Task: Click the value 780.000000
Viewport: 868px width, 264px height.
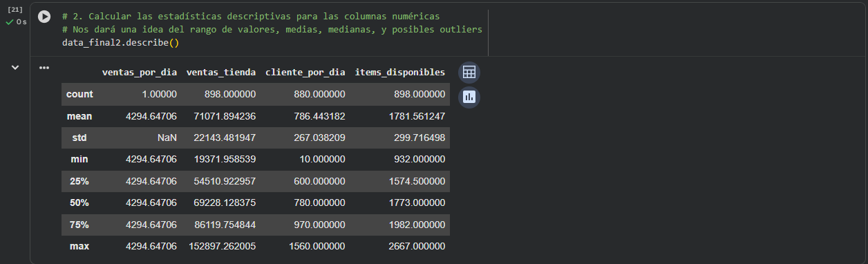Action: 319,202
